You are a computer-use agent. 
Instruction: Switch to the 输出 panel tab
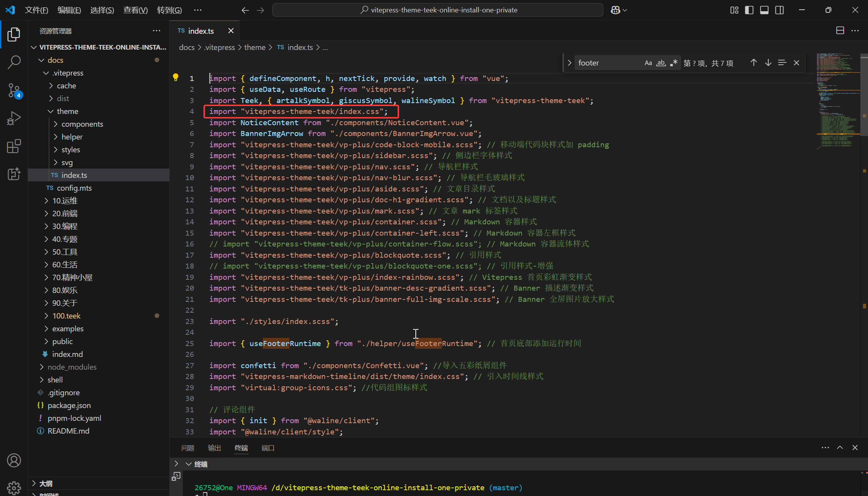(x=214, y=448)
